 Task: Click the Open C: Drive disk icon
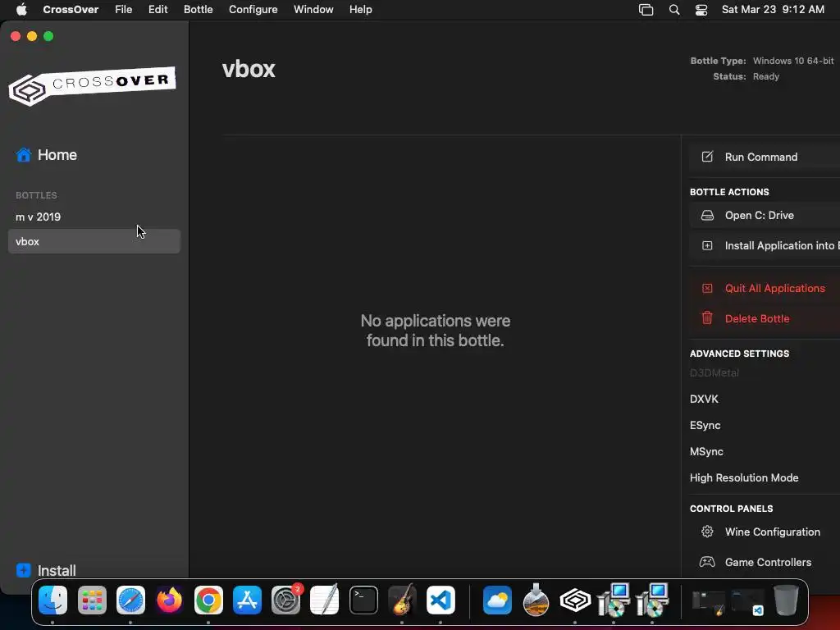(x=707, y=216)
